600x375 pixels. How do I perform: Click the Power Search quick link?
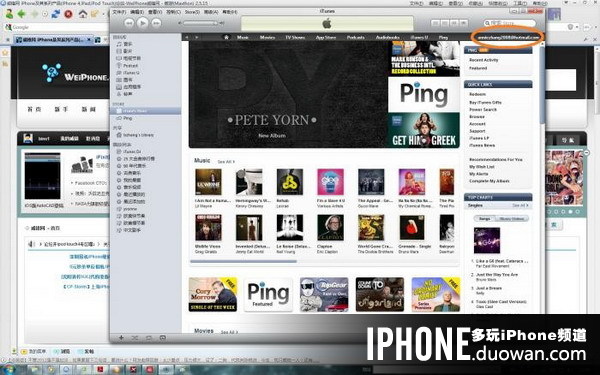pyautogui.click(x=483, y=109)
